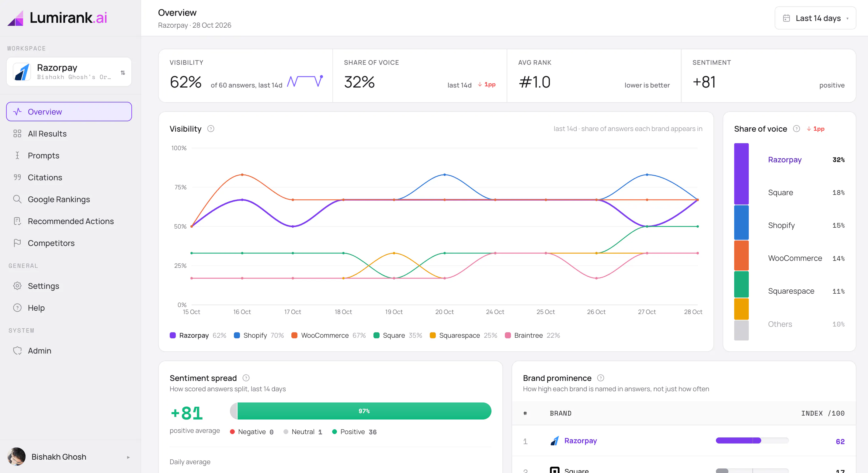This screenshot has height=473, width=868.
Task: Toggle Shopify series in chart legend
Action: 259,335
